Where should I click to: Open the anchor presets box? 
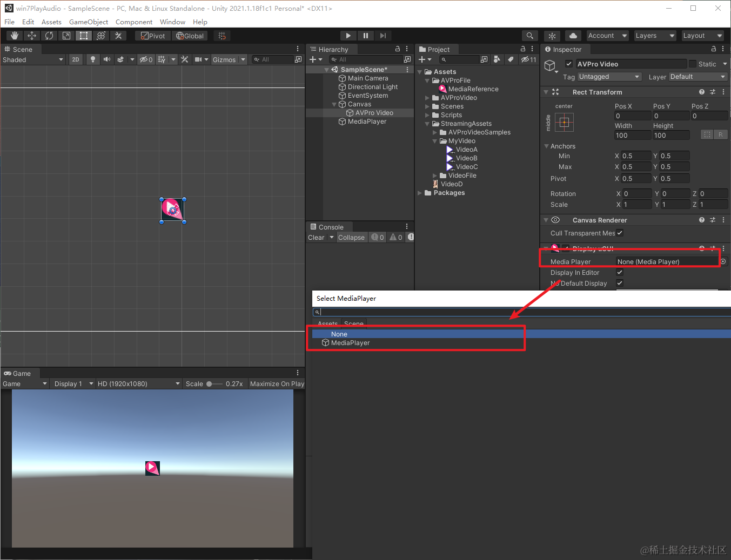[x=564, y=122]
